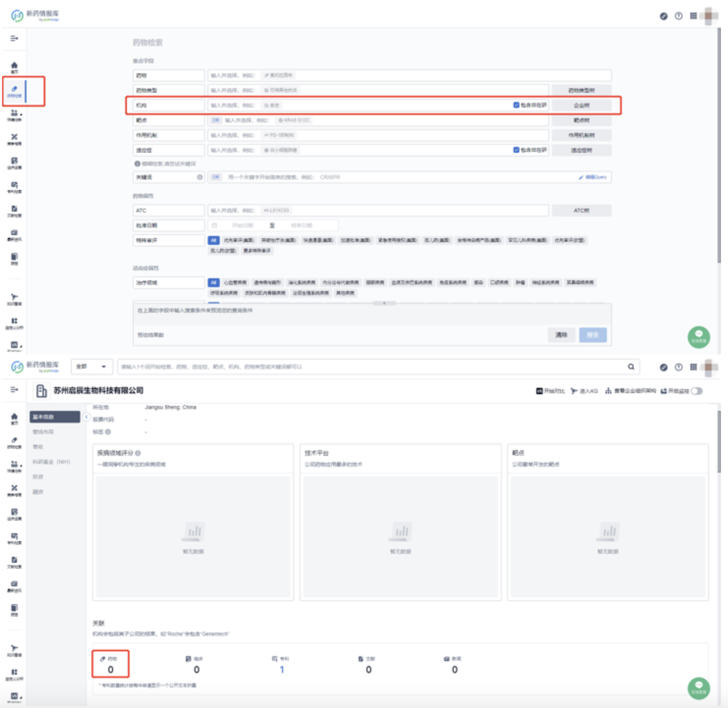Click the upper page vertical scrollbar

click(719, 149)
